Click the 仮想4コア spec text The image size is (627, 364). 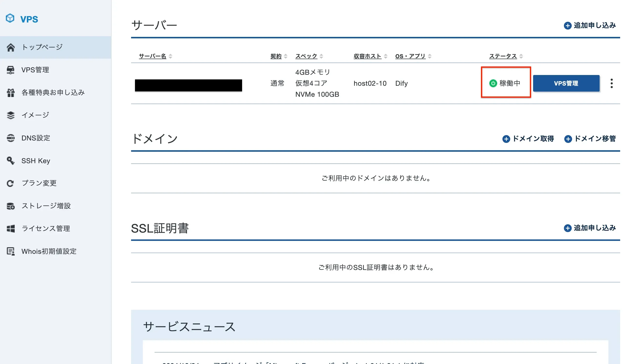[x=311, y=83]
